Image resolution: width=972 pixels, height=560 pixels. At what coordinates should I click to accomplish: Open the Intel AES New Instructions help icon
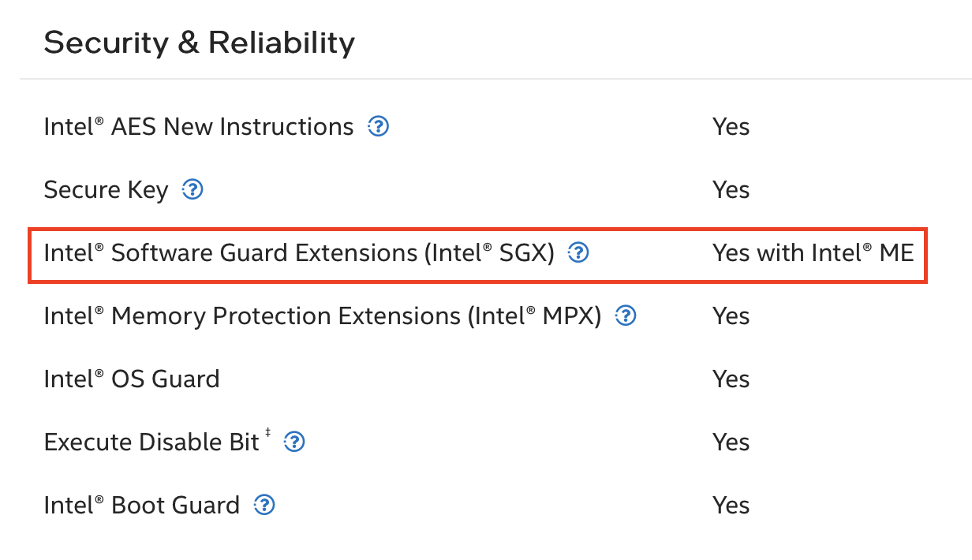pos(378,126)
